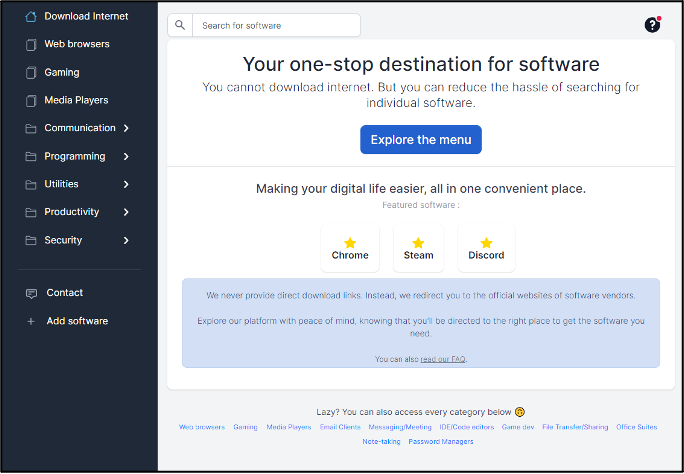Click the Web browsers sidebar icon
Viewport: 684px width, 474px height.
(31, 44)
